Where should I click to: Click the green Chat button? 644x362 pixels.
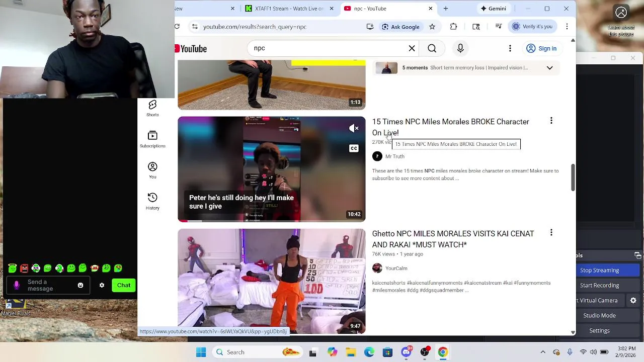124,285
